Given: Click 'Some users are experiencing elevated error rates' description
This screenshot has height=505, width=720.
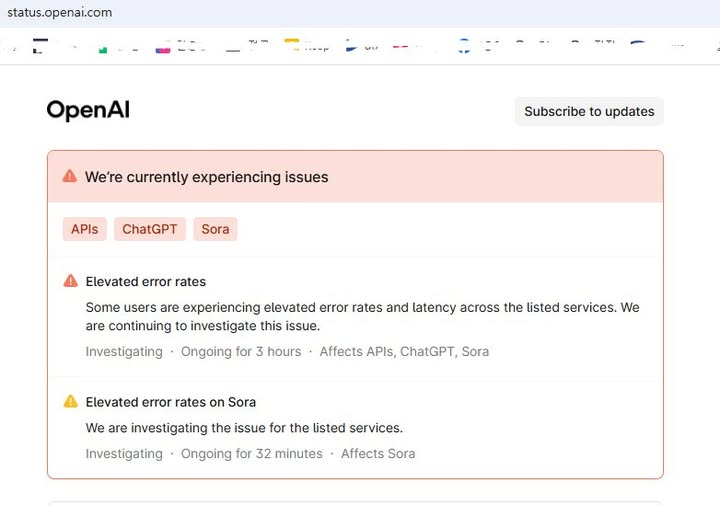Looking at the screenshot, I should coord(362,316).
